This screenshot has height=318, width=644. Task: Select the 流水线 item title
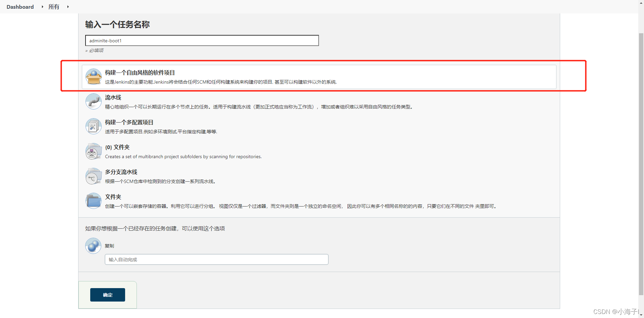[113, 97]
